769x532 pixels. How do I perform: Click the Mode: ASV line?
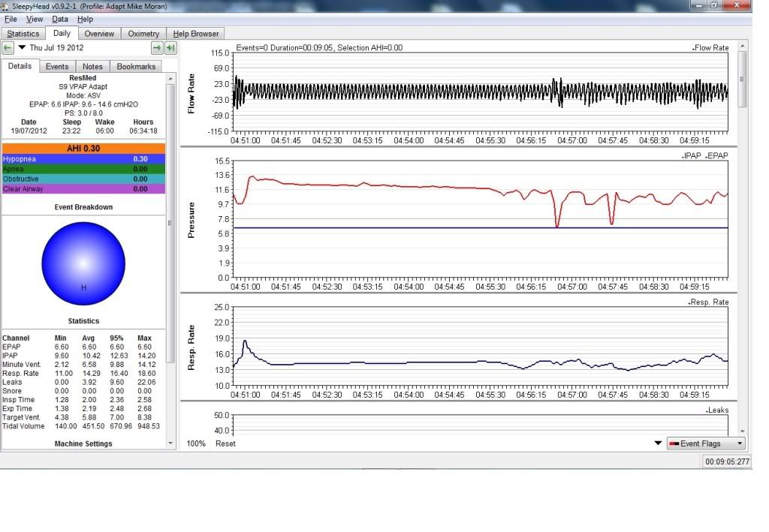click(x=83, y=95)
